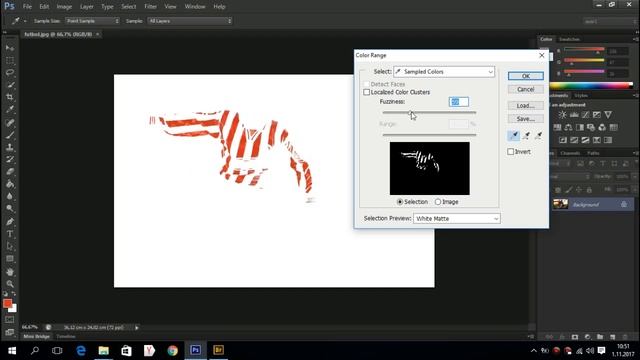Click the Save... button
The width and height of the screenshot is (640, 360).
point(526,119)
